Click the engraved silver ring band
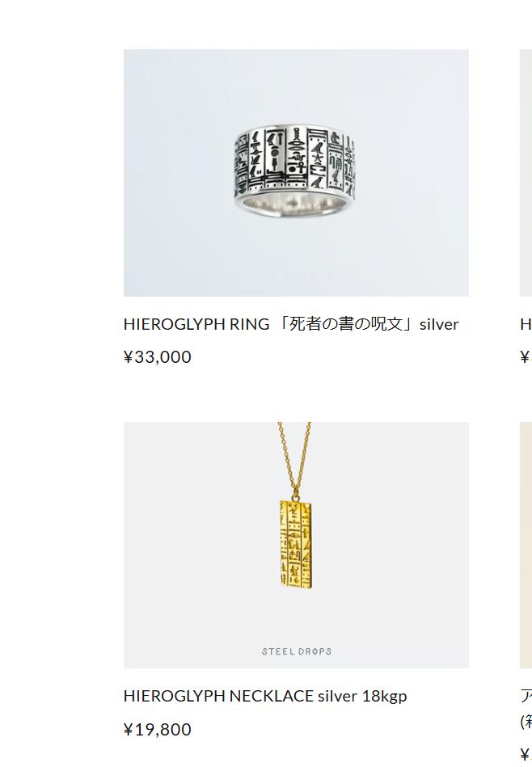This screenshot has height=767, width=532. (296, 162)
